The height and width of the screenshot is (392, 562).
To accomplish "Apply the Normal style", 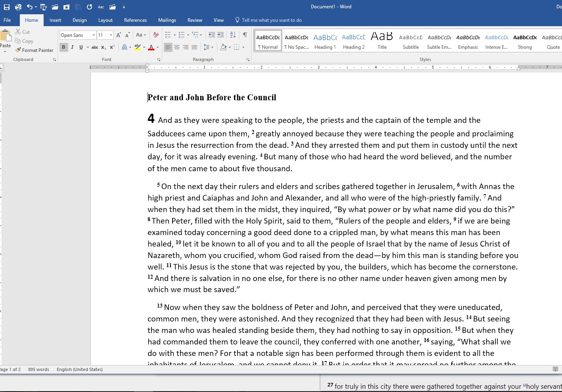I will click(268, 41).
